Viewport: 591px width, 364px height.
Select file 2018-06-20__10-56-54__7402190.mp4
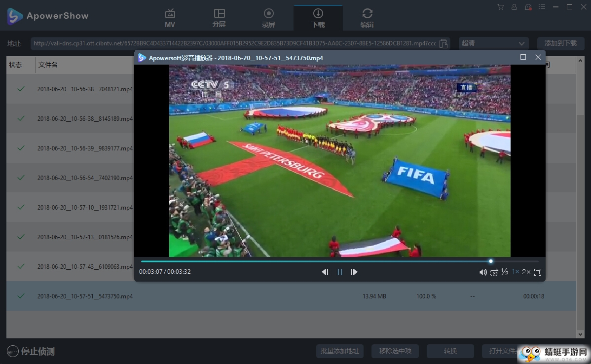85,178
